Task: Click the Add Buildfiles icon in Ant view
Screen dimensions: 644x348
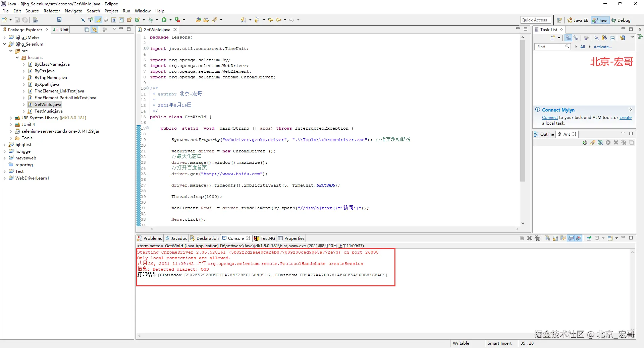Action: [x=585, y=143]
